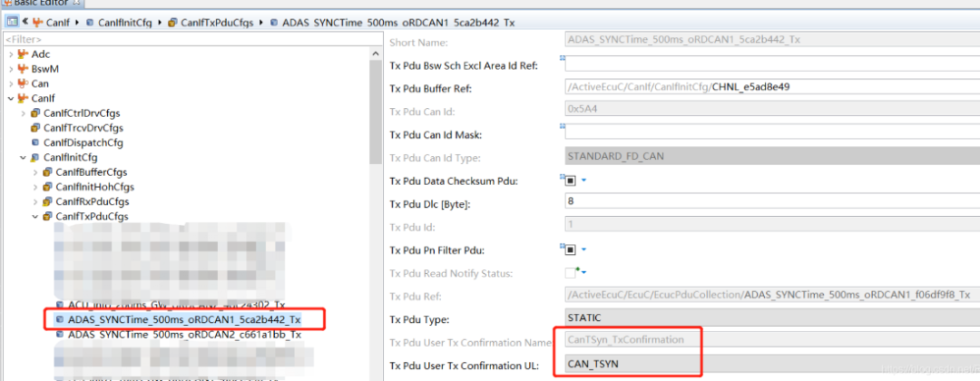
Task: Navigate to CanIf in breadcrumb
Action: point(57,23)
